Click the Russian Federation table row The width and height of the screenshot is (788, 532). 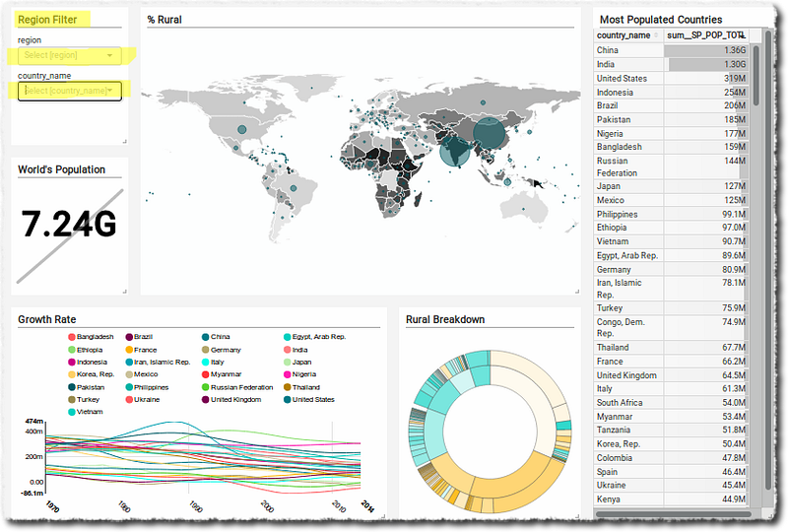(671, 166)
